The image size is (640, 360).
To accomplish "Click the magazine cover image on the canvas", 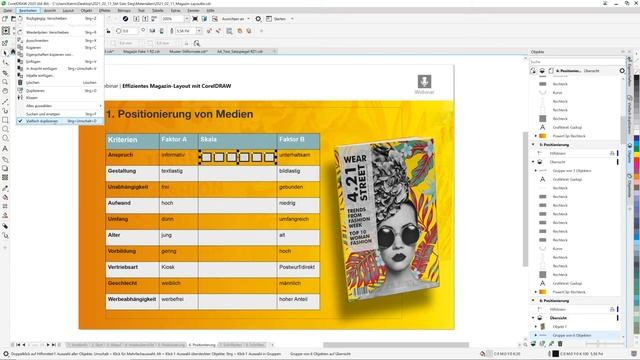I will coord(387,220).
